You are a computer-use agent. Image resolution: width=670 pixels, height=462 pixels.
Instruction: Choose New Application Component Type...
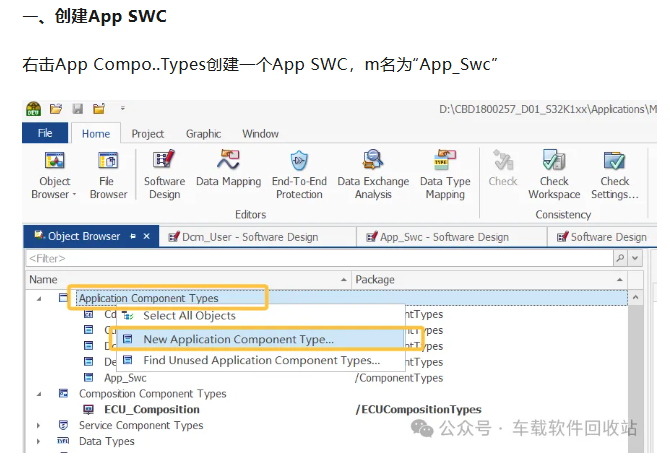point(261,339)
